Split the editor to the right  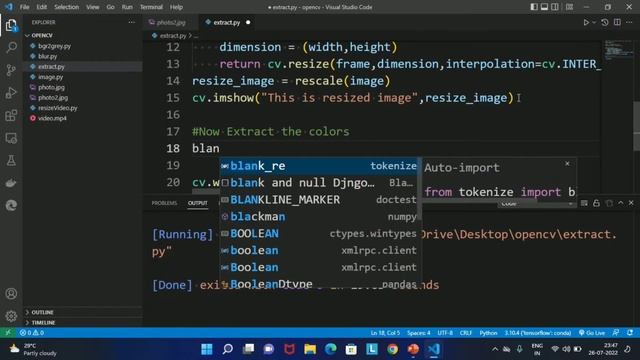point(617,22)
